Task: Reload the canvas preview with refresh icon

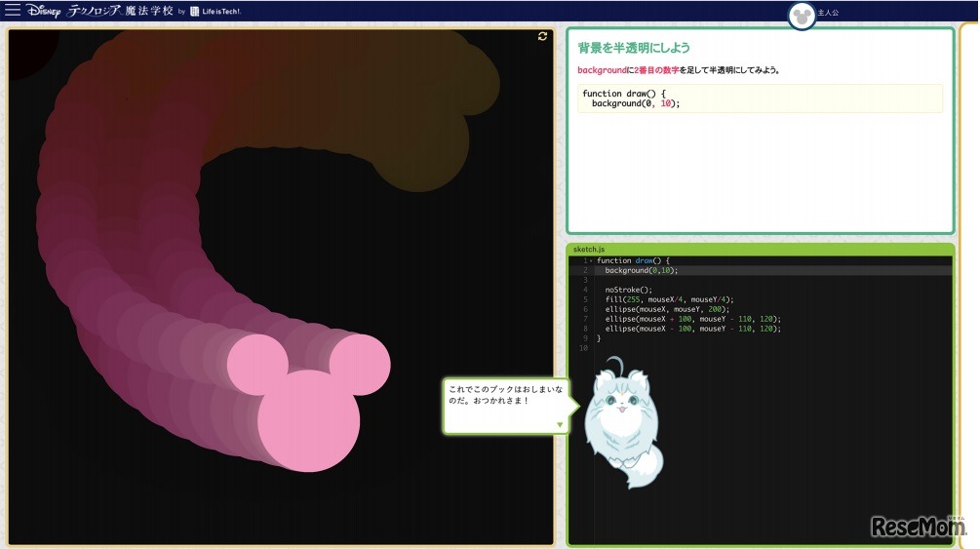Action: point(542,36)
